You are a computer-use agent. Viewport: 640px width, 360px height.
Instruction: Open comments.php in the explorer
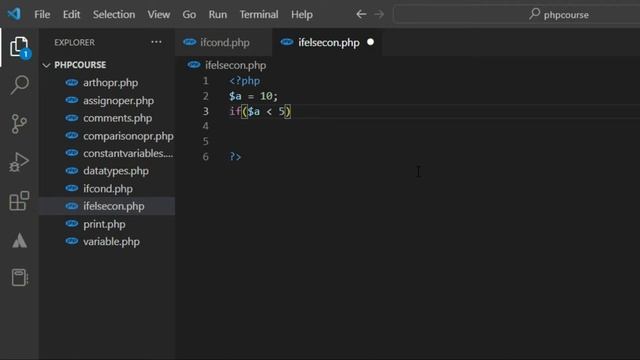[x=107, y=118]
